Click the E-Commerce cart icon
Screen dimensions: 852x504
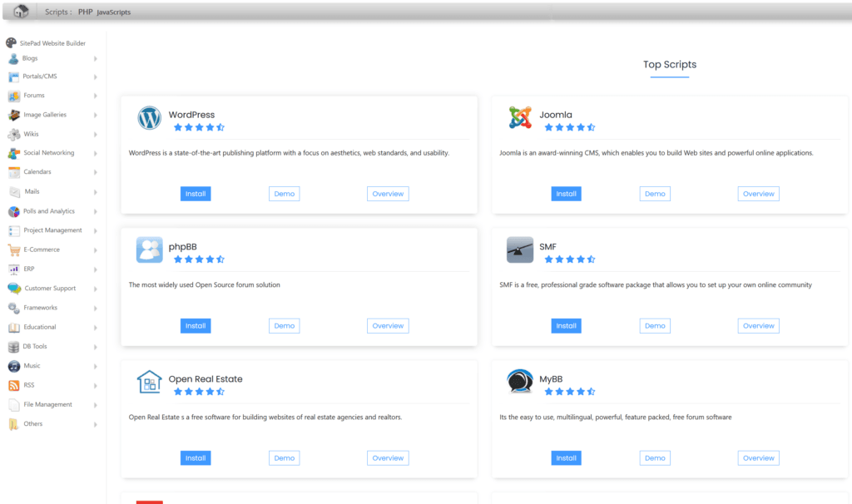14,250
